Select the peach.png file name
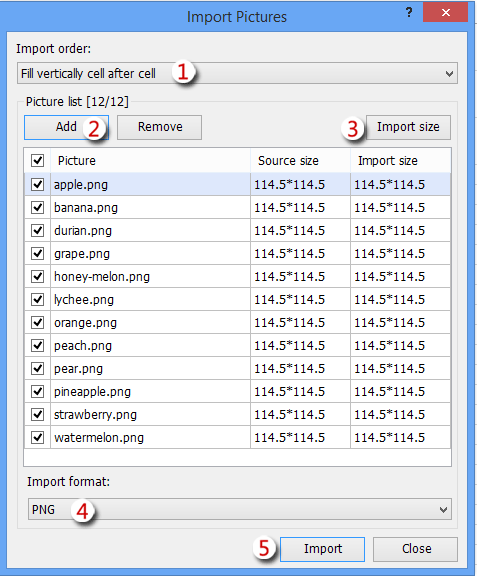The height and width of the screenshot is (576, 477). point(83,346)
